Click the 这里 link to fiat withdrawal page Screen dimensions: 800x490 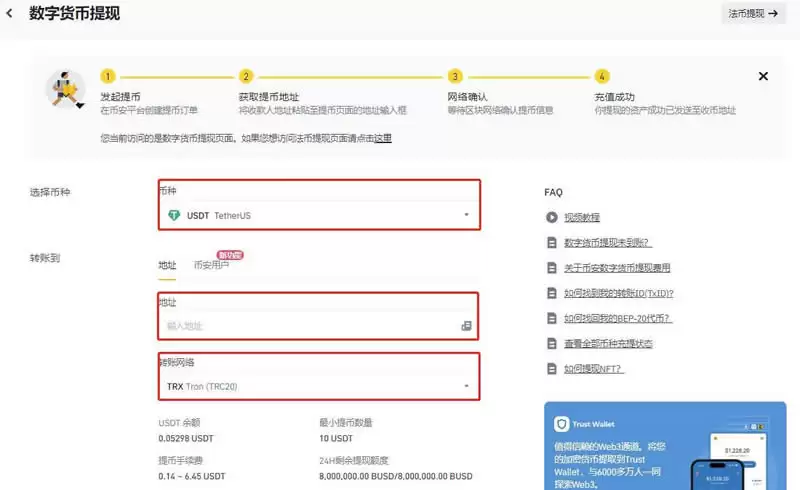[x=383, y=138]
